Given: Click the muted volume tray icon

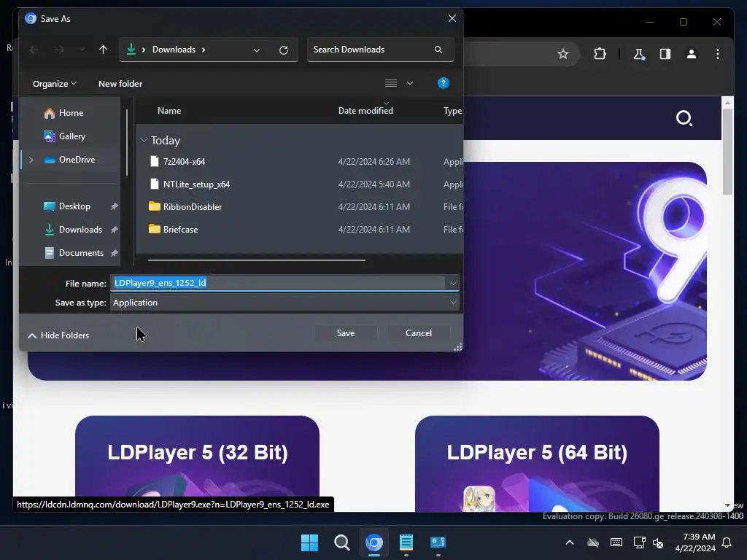Looking at the screenshot, I should [x=658, y=542].
